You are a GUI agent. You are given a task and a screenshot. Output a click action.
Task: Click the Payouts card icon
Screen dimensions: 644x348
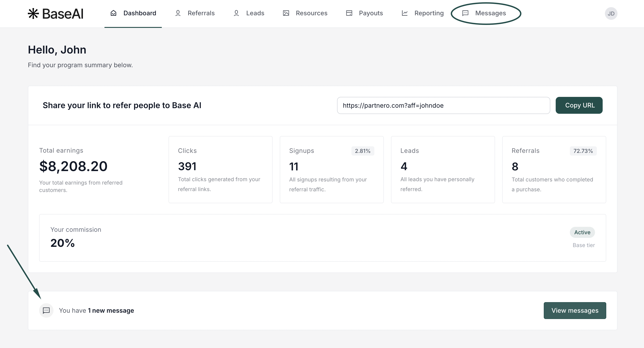point(349,13)
